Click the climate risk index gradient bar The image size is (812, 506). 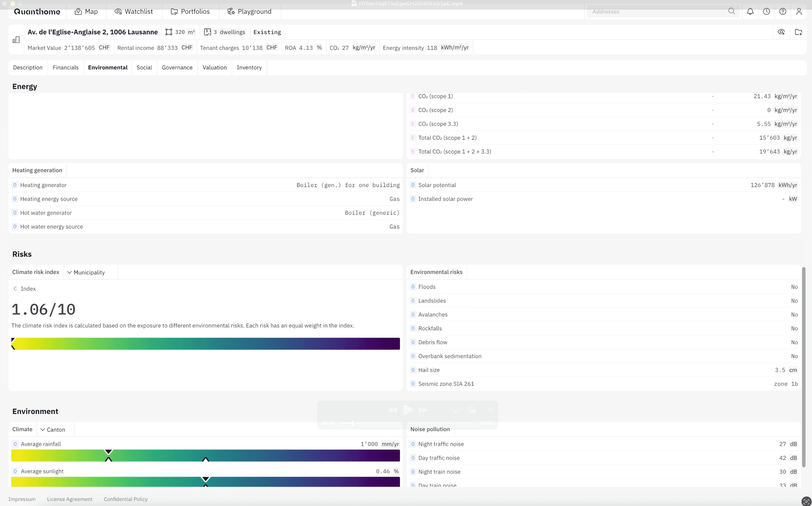pos(206,344)
